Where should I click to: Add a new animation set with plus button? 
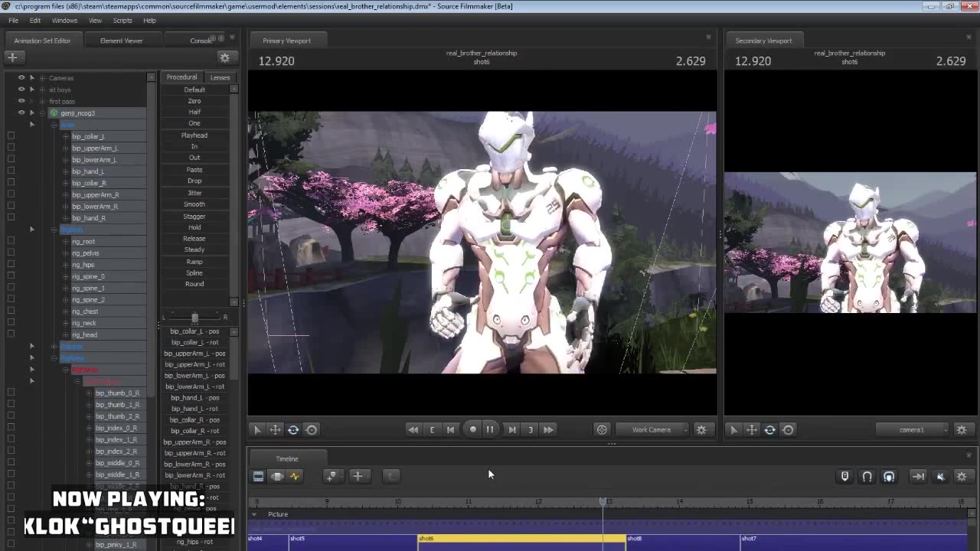tap(12, 57)
